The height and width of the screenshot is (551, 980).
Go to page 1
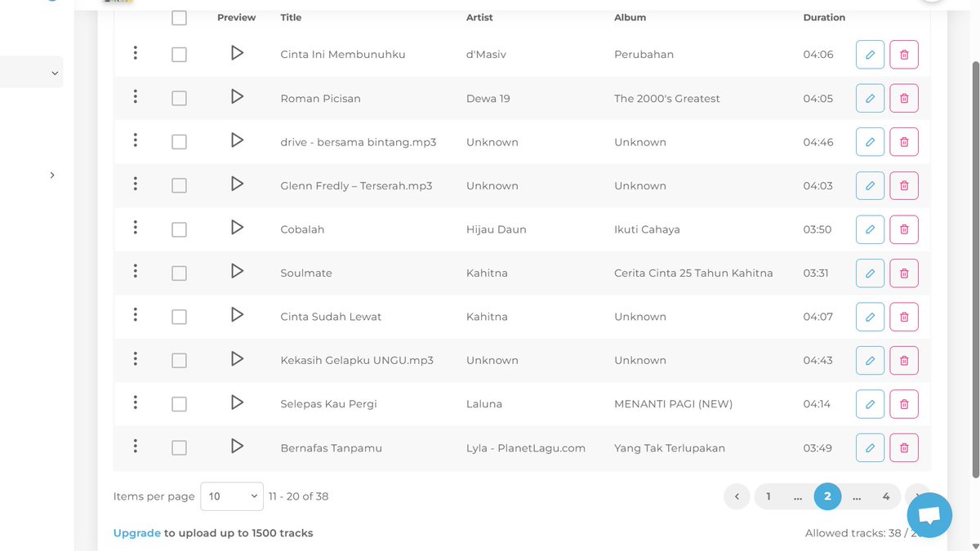[x=768, y=496]
